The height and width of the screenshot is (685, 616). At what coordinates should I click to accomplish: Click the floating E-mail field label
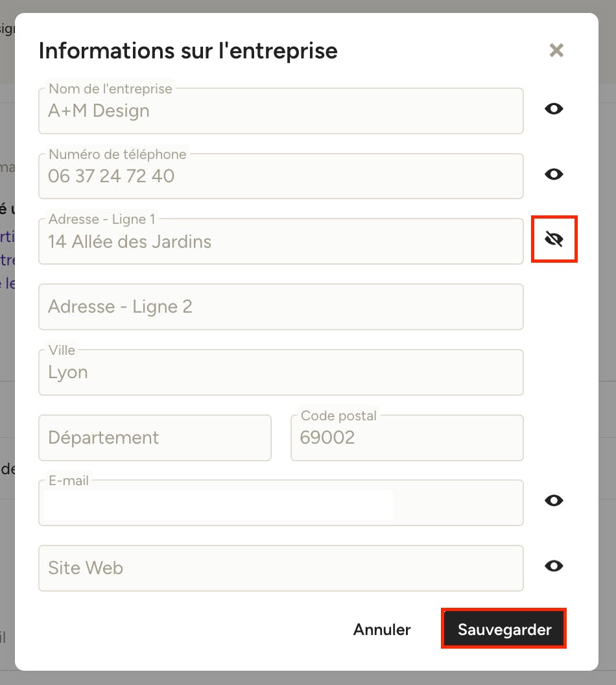point(69,481)
